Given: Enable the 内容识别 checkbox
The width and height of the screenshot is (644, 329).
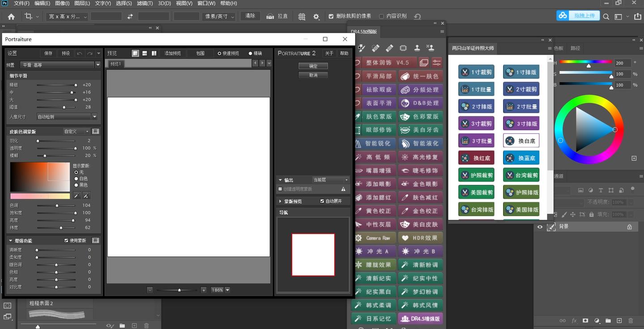Looking at the screenshot, I should pyautogui.click(x=381, y=16).
